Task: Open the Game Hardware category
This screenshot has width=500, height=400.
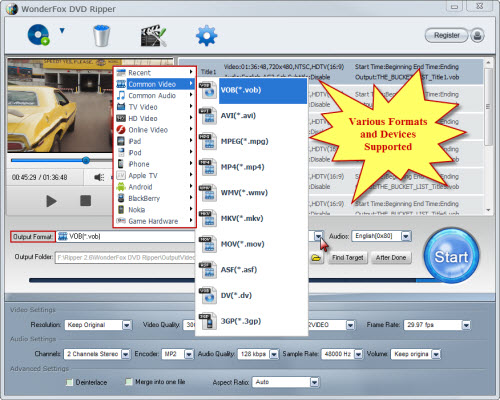Action: coord(155,221)
